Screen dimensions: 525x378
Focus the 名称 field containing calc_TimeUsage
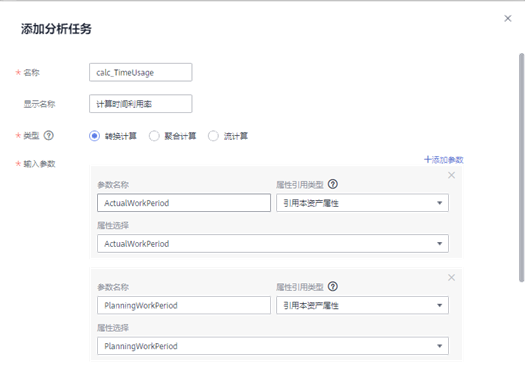click(x=141, y=72)
